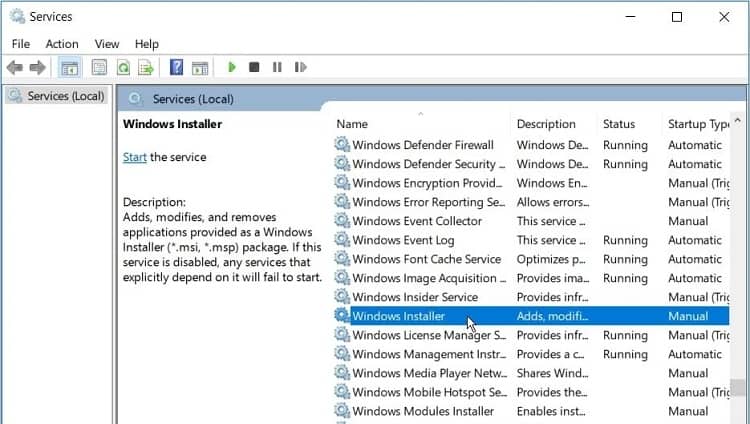
Task: Click gear icon of Windows Media Player Network
Action: coord(342,372)
